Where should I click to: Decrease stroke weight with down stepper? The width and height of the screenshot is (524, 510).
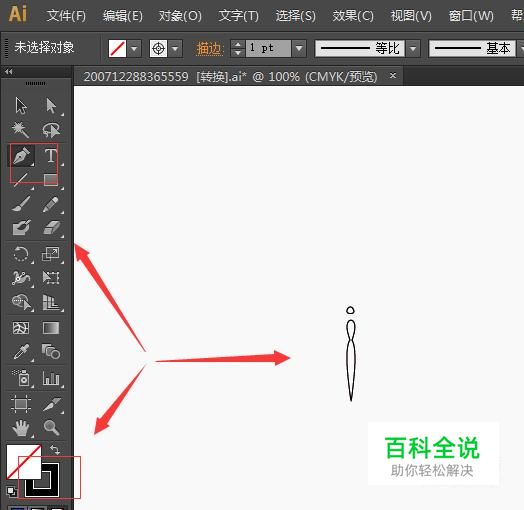pyautogui.click(x=238, y=53)
